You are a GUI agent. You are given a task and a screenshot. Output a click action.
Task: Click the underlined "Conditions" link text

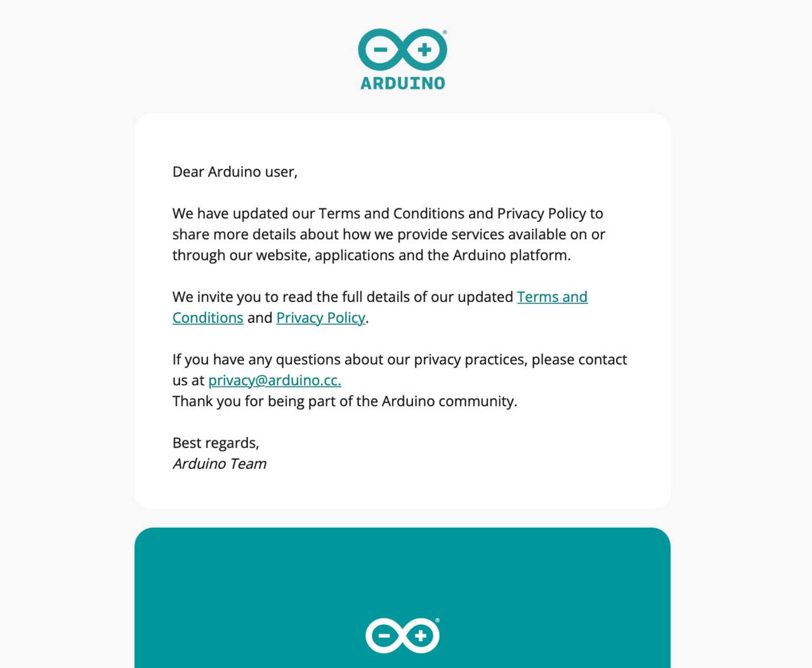click(207, 318)
